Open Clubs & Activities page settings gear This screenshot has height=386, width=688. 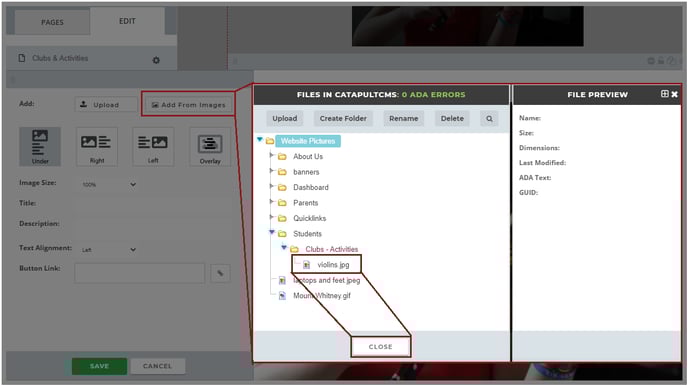coord(156,60)
